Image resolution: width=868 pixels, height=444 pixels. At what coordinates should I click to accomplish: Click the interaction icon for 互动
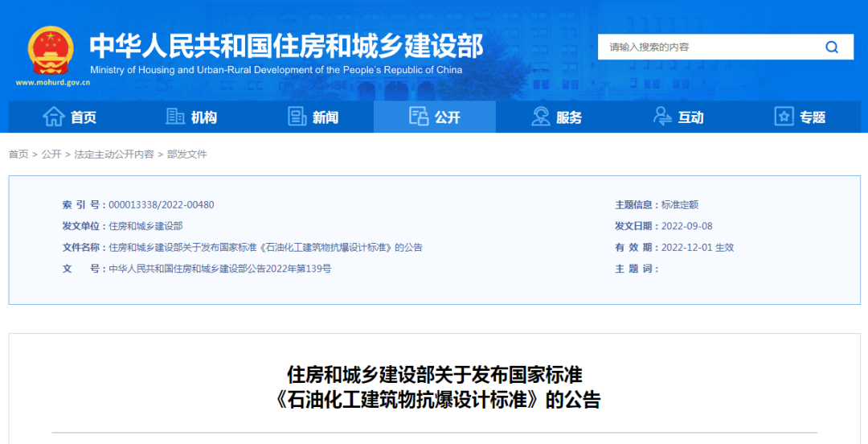tap(662, 117)
